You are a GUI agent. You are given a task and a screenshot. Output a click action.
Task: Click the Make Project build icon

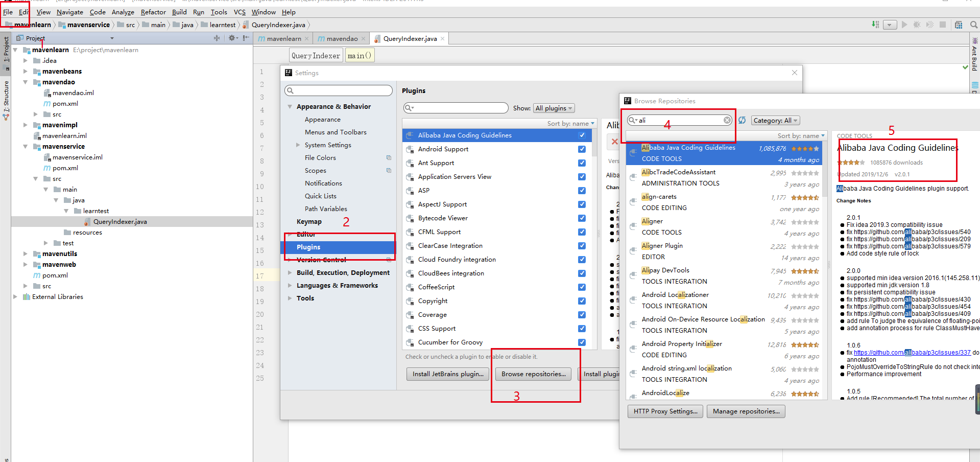point(875,25)
